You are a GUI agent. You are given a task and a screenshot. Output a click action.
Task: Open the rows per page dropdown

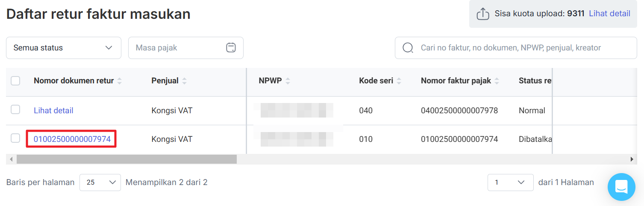coord(100,182)
